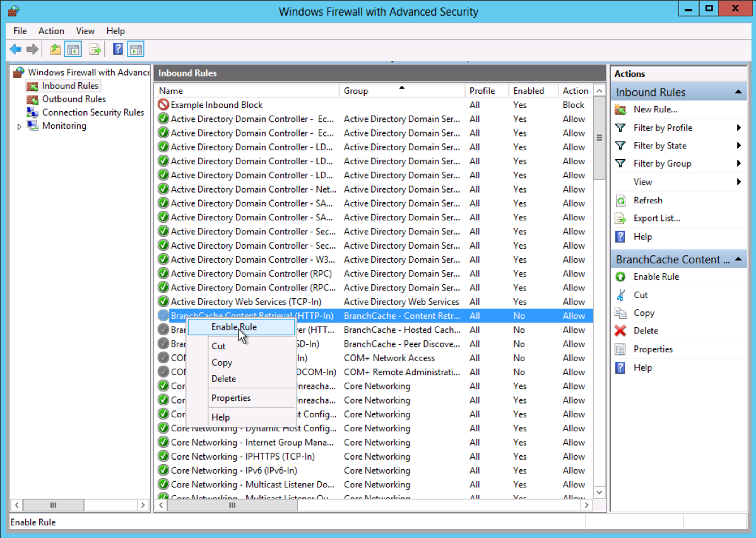The image size is (756, 538).
Task: Click the Filter by Profile funnel icon
Action: (620, 128)
